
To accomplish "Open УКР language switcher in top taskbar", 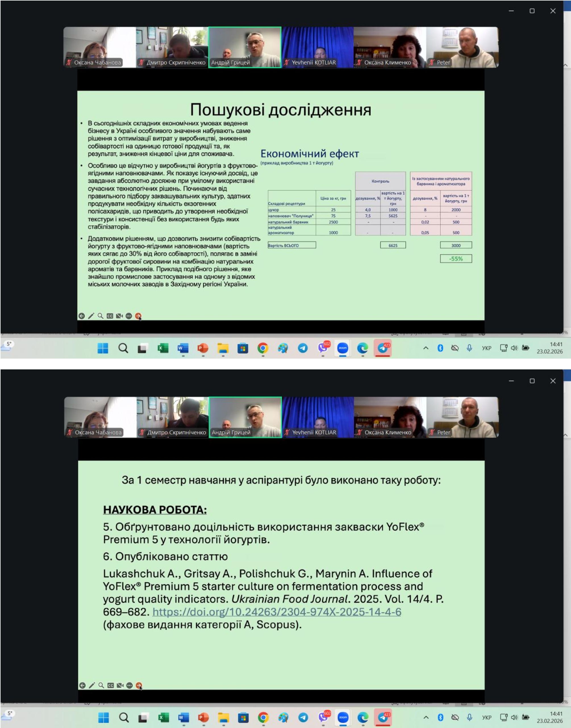I will [486, 348].
